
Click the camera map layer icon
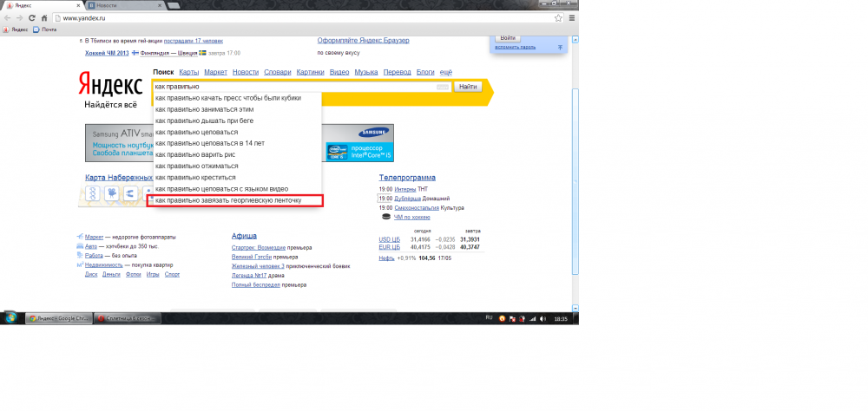(112, 193)
